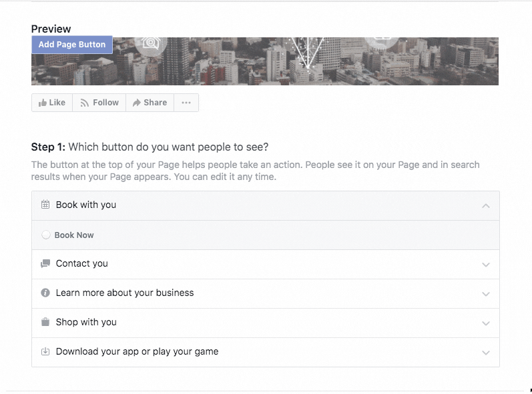Click the Share arrow button
Screen dimensions: 532x394
(150, 103)
